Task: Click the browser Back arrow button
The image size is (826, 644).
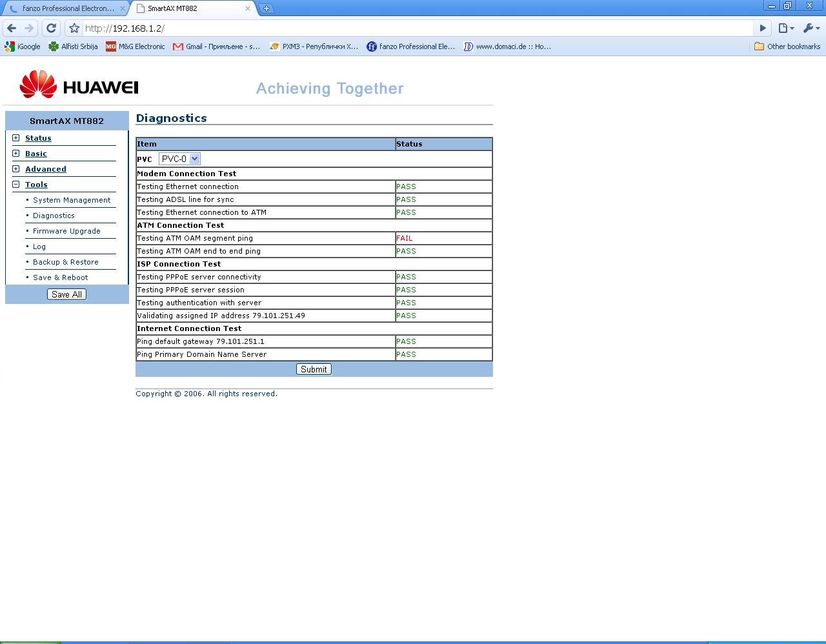Action: [12, 28]
